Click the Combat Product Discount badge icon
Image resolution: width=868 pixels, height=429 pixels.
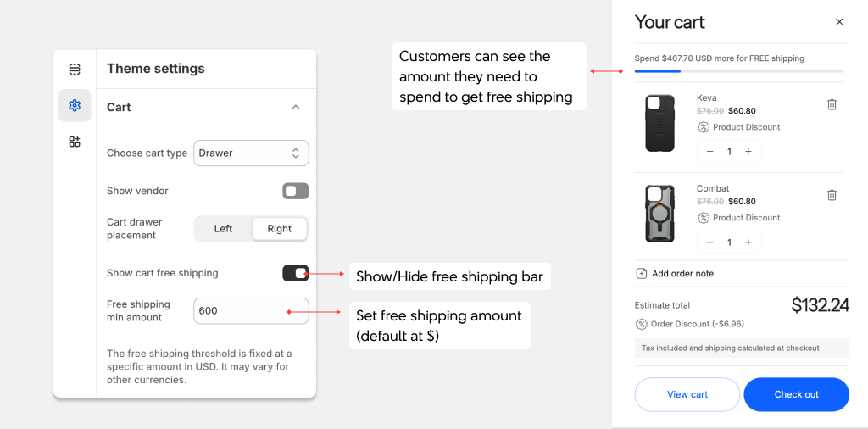click(703, 218)
